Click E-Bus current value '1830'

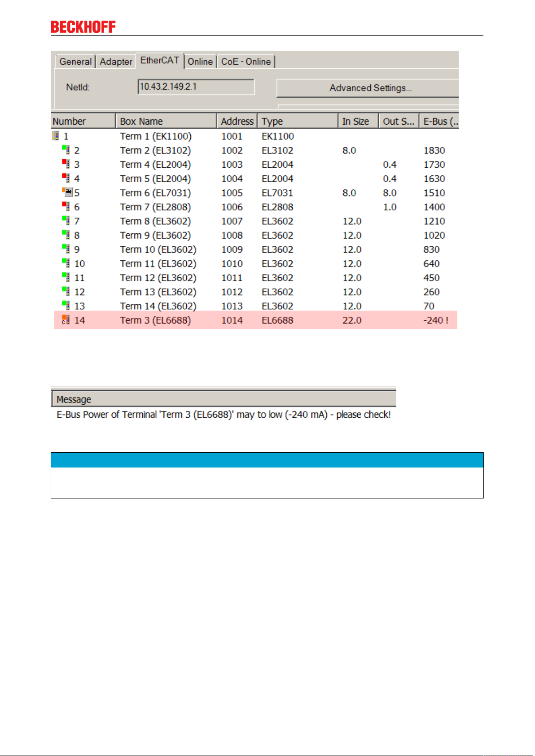[434, 150]
